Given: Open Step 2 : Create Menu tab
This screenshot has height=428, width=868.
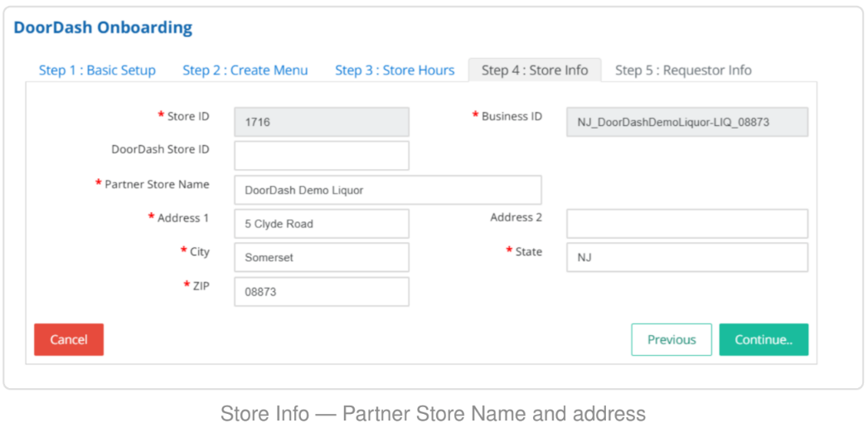Looking at the screenshot, I should (245, 71).
